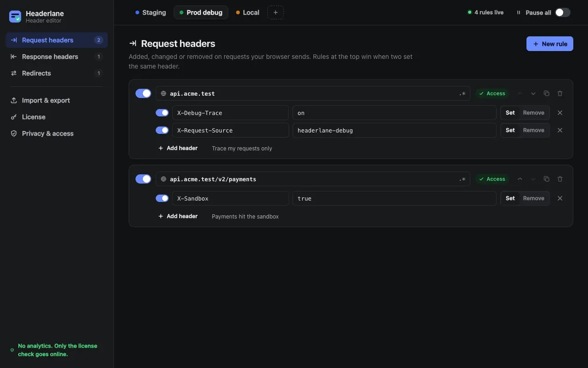Select the Prod debug profile tab
The height and width of the screenshot is (368, 588).
pyautogui.click(x=201, y=12)
